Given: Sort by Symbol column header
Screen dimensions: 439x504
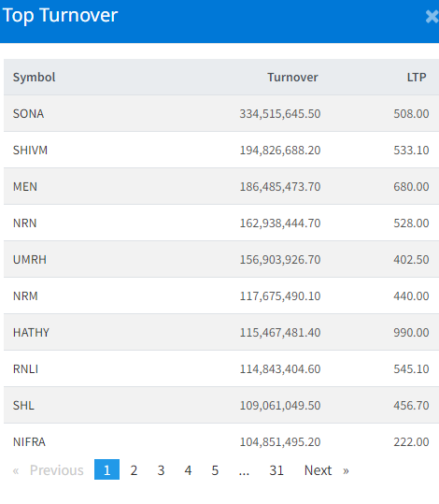Looking at the screenshot, I should click(x=34, y=77).
